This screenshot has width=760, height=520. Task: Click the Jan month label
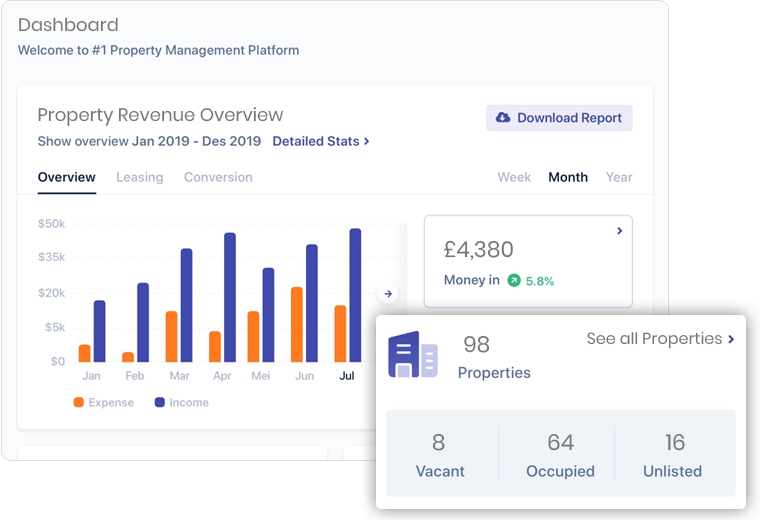point(91,376)
